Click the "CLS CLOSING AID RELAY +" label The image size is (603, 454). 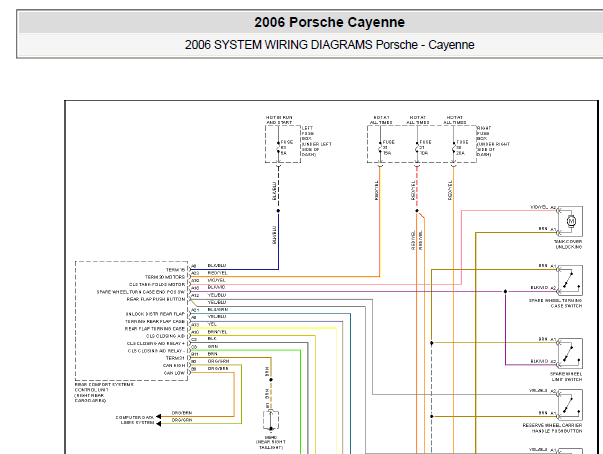click(x=156, y=343)
